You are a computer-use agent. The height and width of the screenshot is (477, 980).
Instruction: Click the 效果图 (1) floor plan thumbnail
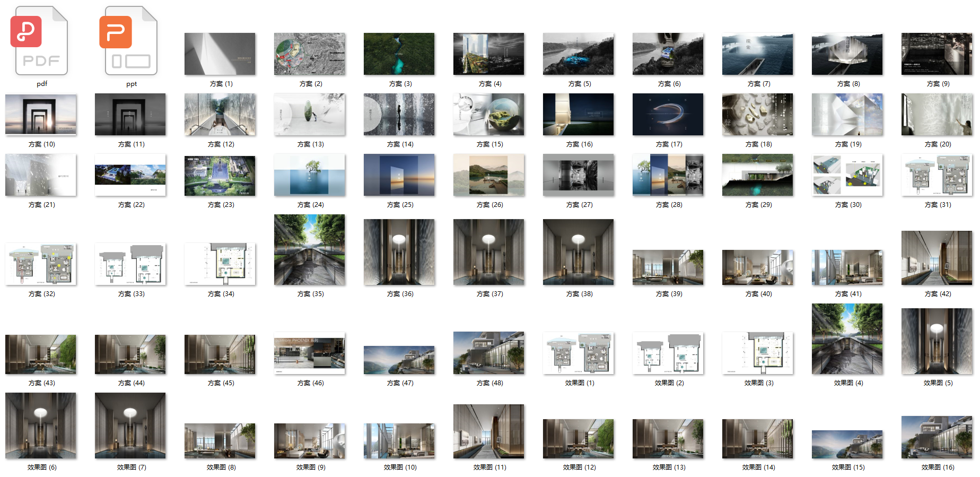578,353
